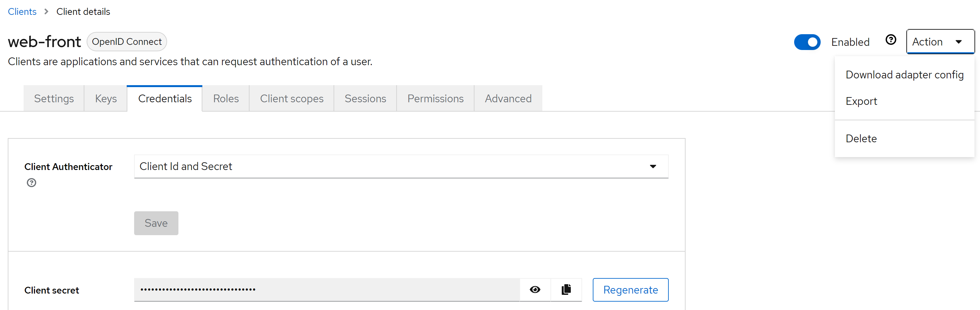The image size is (980, 310).
Task: Navigate back via Clients breadcrumb link
Action: (x=22, y=12)
